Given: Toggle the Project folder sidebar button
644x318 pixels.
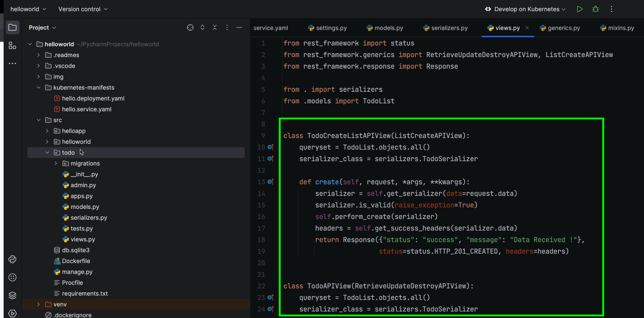Looking at the screenshot, I should [x=12, y=27].
